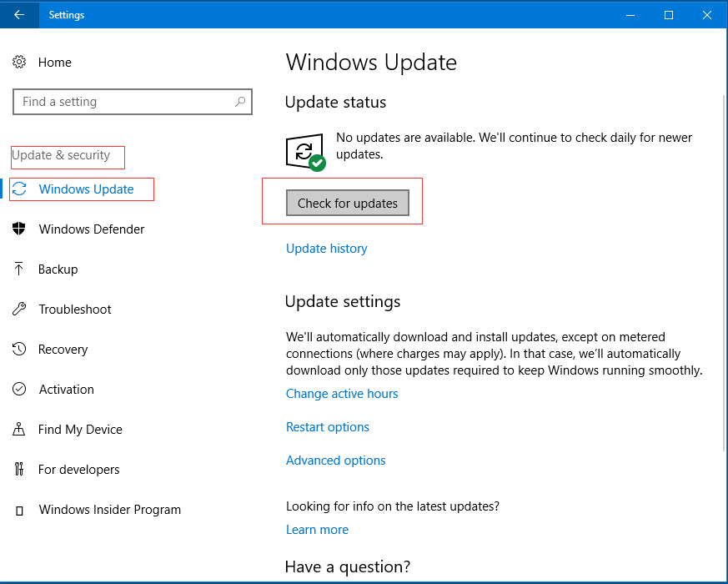The width and height of the screenshot is (728, 584).
Task: Open the Activation settings
Action: point(67,390)
